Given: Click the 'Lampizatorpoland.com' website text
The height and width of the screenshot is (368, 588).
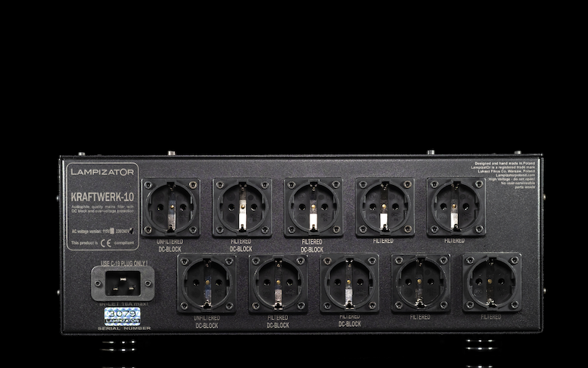Looking at the screenshot, I should [x=515, y=175].
